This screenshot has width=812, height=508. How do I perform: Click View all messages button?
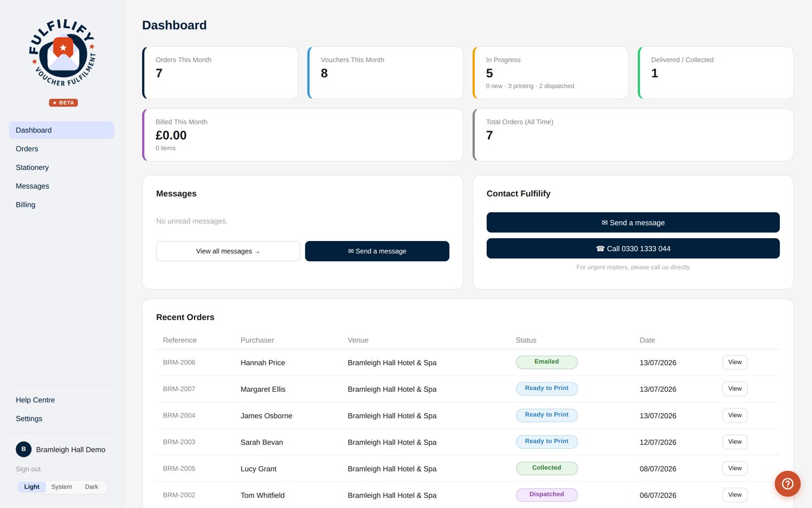(x=228, y=251)
